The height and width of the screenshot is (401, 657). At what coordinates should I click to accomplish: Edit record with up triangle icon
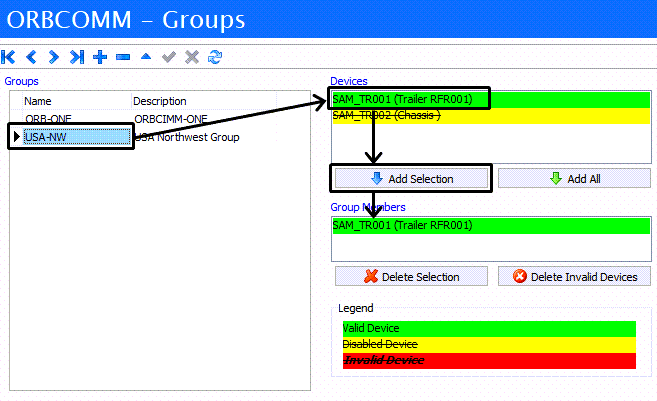[x=146, y=56]
